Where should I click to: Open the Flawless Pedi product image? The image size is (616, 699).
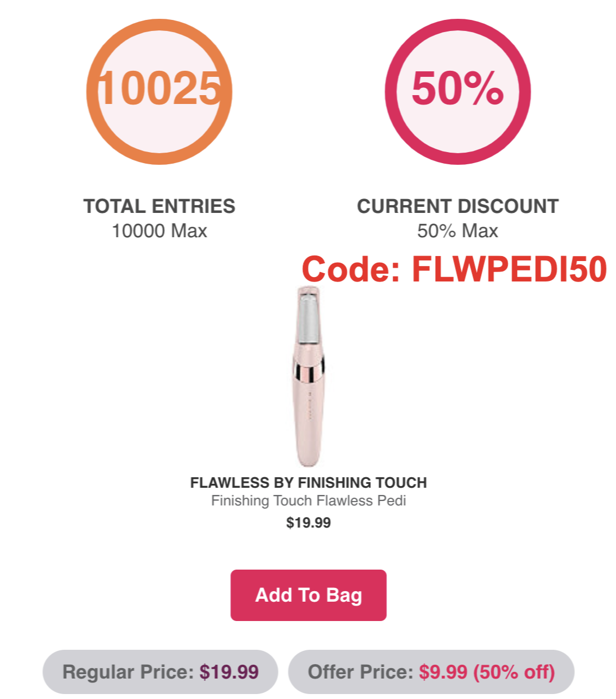(x=309, y=375)
